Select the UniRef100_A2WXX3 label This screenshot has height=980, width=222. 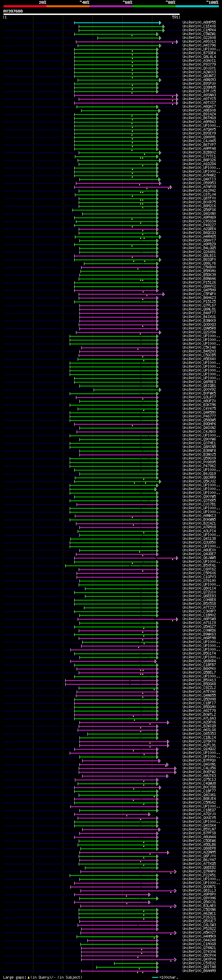click(x=199, y=72)
